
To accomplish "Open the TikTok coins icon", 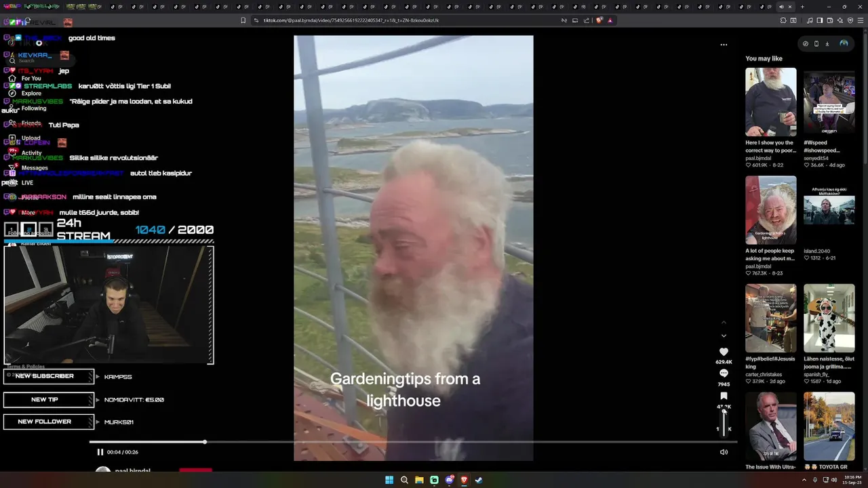I will pyautogui.click(x=806, y=43).
